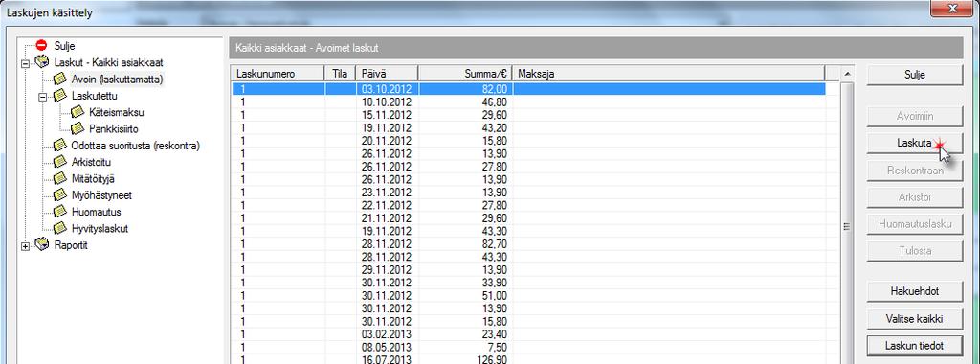Click the Laskut - Kaikki asiakkaat folder icon
Screen dimensions: 980x364
pos(42,62)
